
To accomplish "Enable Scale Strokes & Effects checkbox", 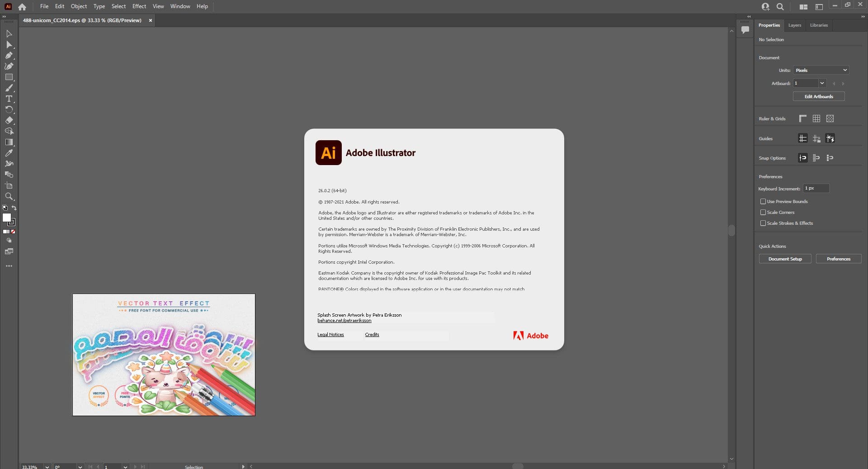I will coord(763,223).
